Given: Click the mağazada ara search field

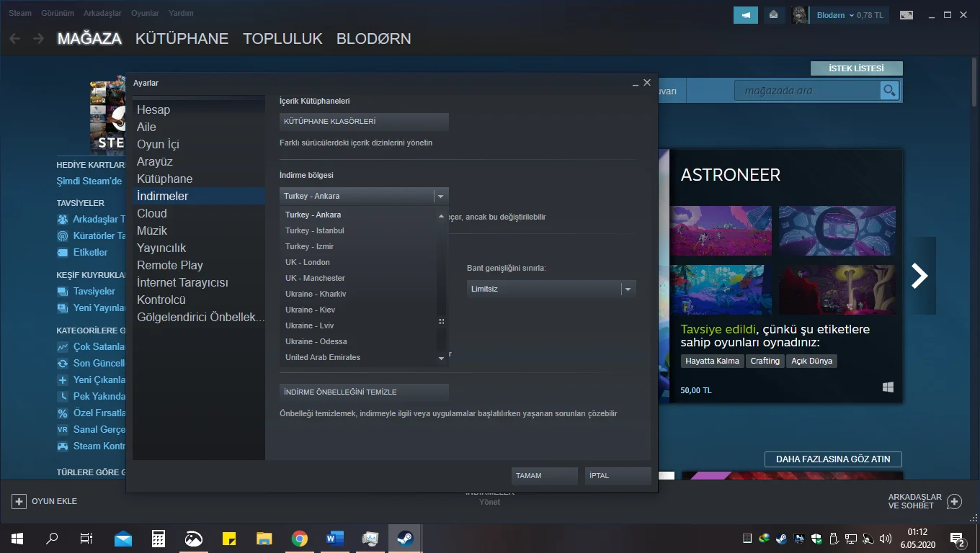Looking at the screenshot, I should [x=807, y=91].
